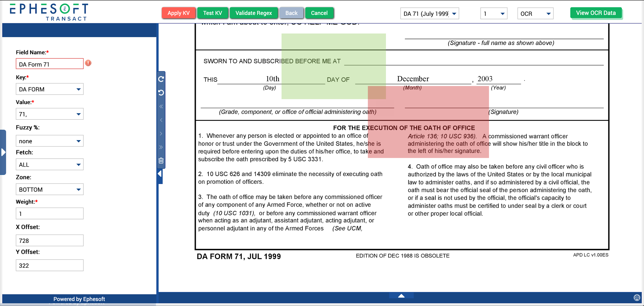The width and height of the screenshot is (644, 306).
Task: Focus the X Offset input field
Action: pos(50,240)
